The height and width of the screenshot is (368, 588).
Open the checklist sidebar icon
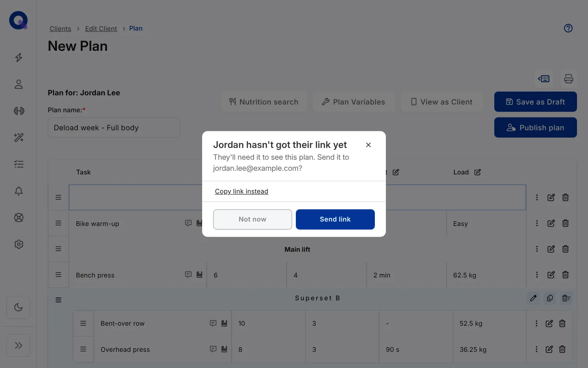coord(19,164)
